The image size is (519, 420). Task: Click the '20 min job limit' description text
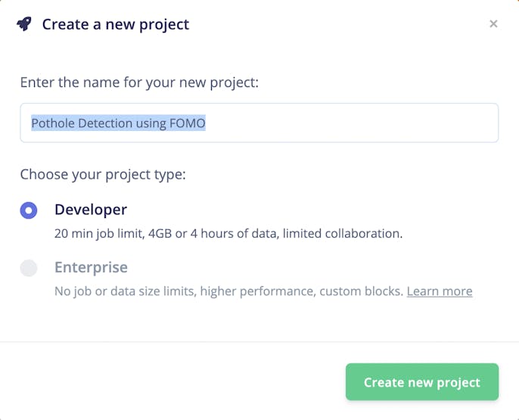point(98,234)
